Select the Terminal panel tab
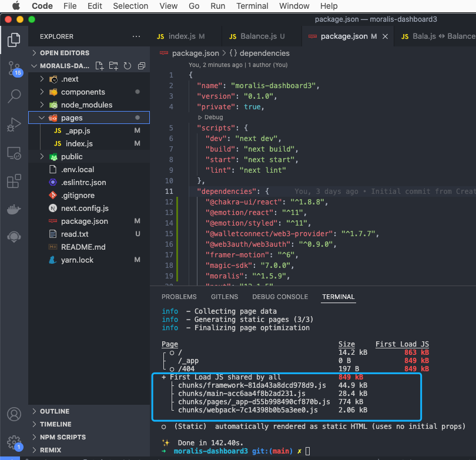The width and height of the screenshot is (476, 460). tap(338, 297)
